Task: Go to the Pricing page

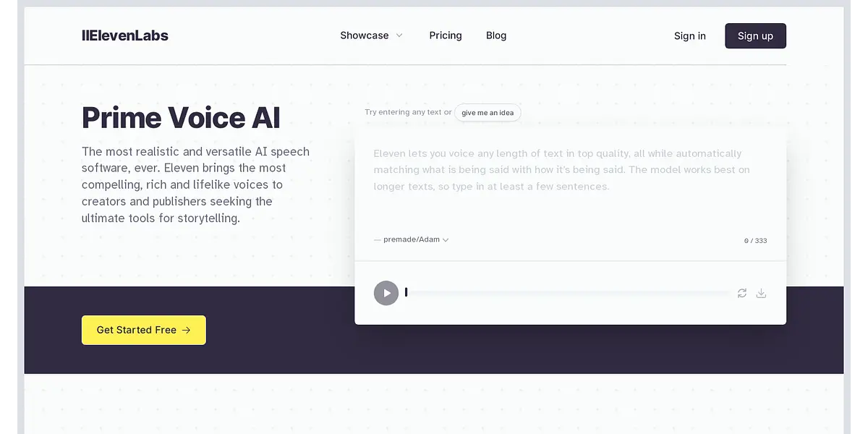Action: point(446,35)
